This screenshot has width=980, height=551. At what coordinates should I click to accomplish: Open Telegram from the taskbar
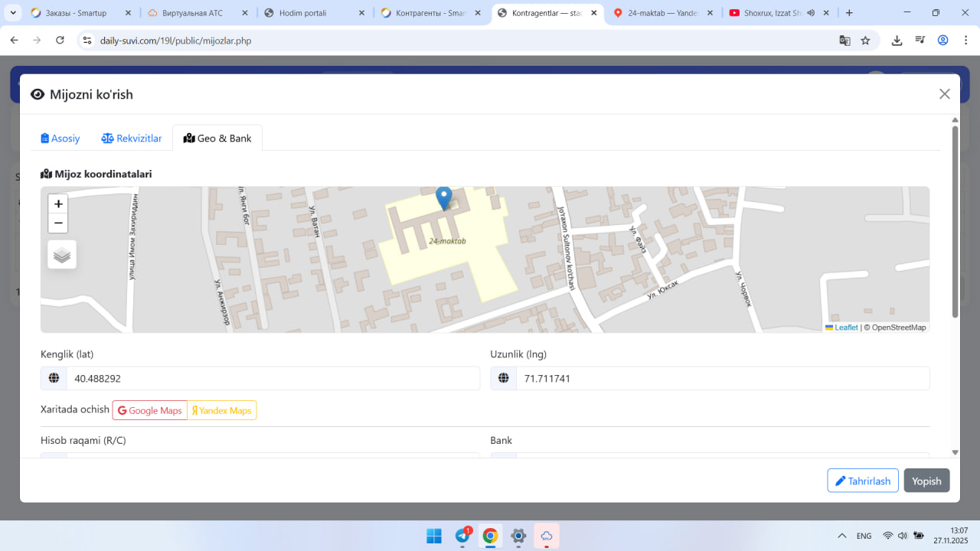coord(462,536)
